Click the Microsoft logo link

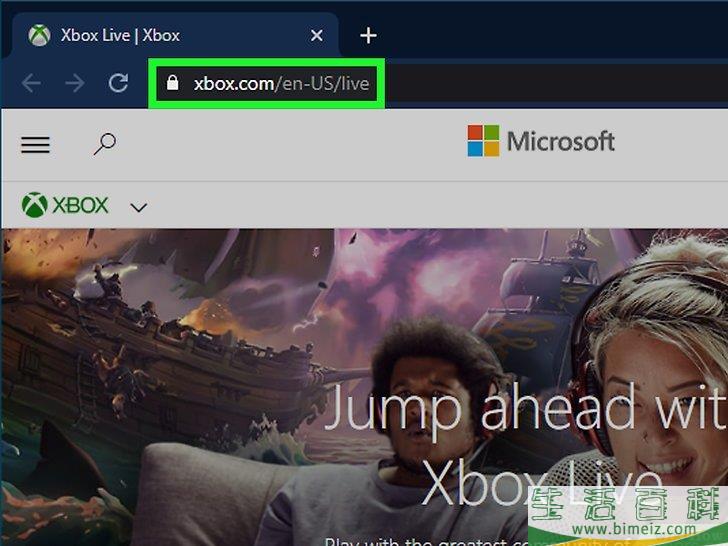541,141
